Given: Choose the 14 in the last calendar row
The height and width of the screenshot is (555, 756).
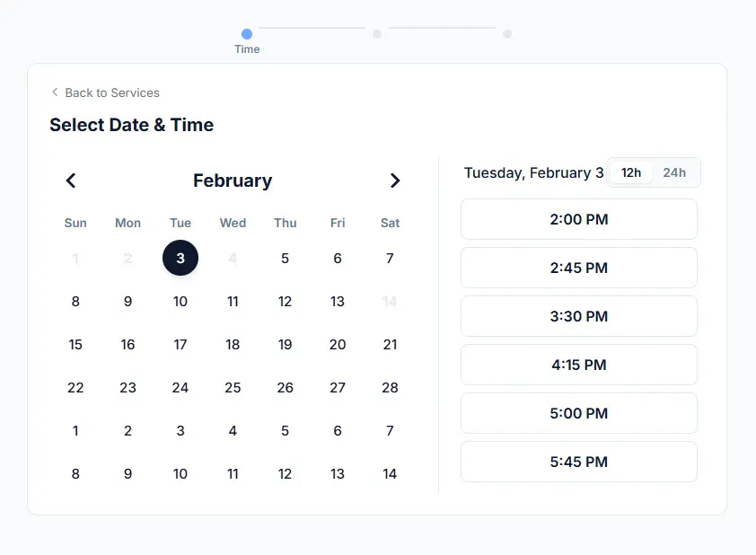Looking at the screenshot, I should [x=390, y=474].
